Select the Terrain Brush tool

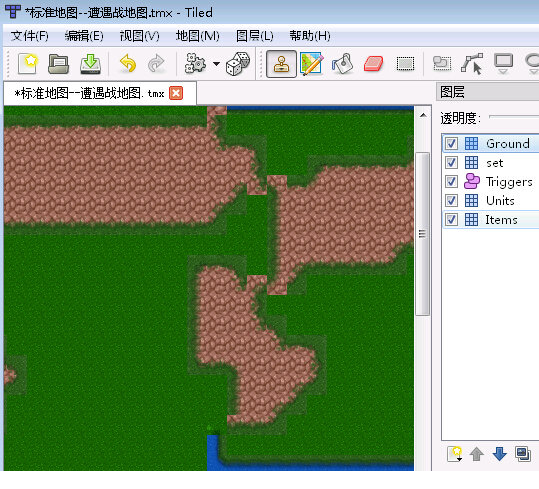(x=312, y=64)
